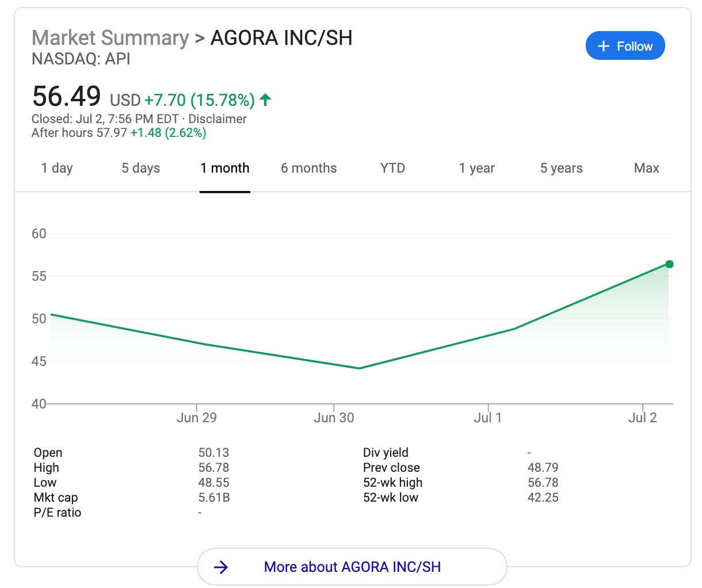702x588 pixels.
Task: Open the Market Summary link
Action: [x=110, y=38]
